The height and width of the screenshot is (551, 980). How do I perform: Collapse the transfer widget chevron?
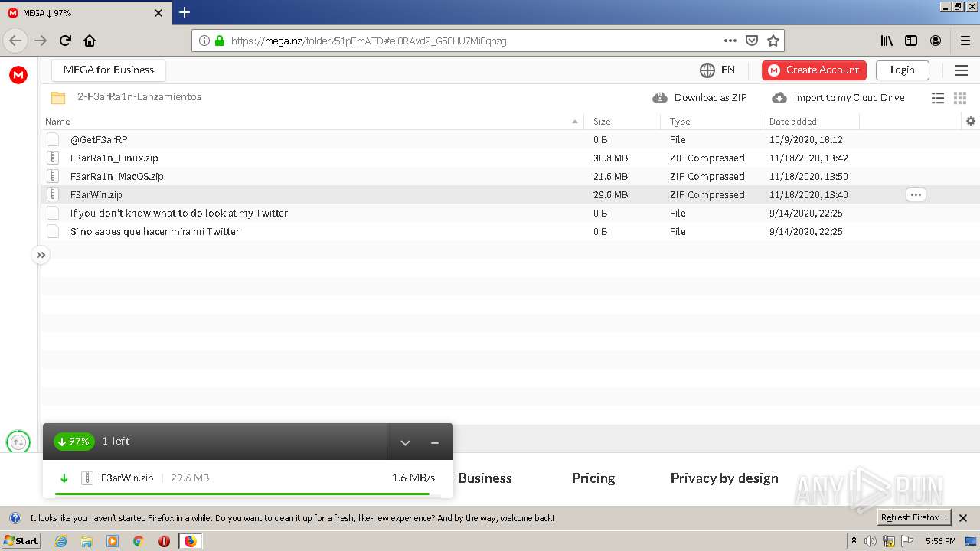[x=405, y=442]
